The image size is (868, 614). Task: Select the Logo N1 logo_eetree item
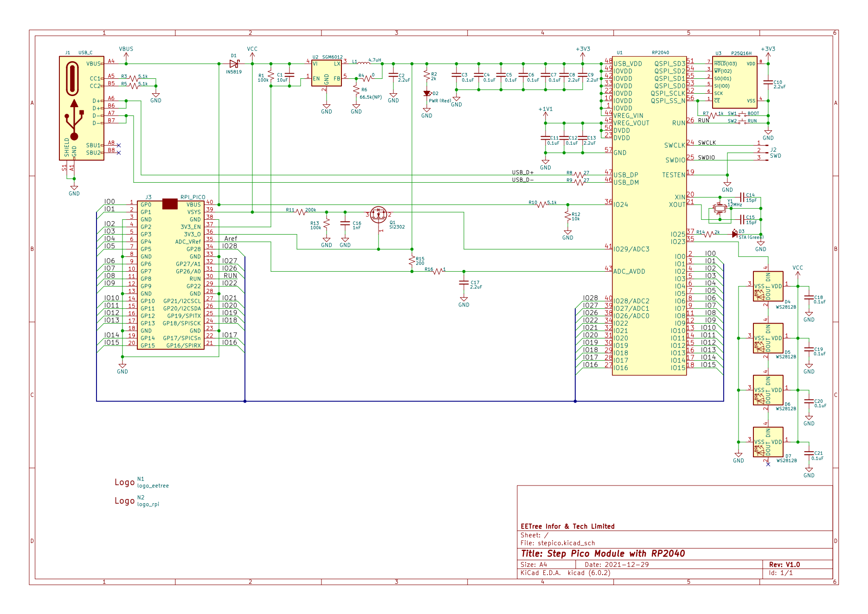[x=142, y=482]
